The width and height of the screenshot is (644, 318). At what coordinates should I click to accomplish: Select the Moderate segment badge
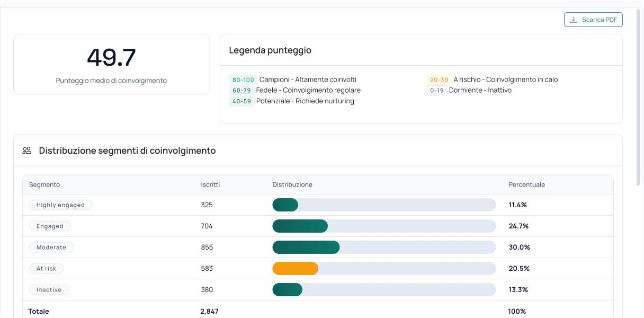point(51,248)
